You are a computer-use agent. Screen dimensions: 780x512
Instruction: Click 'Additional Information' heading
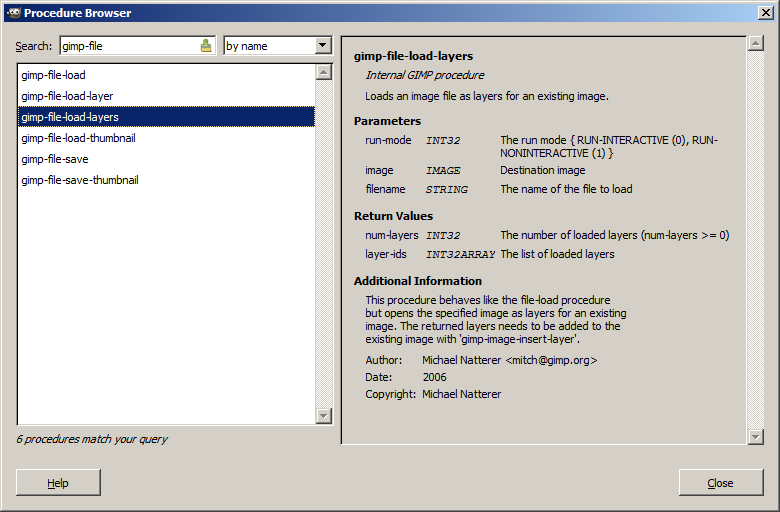point(418,281)
